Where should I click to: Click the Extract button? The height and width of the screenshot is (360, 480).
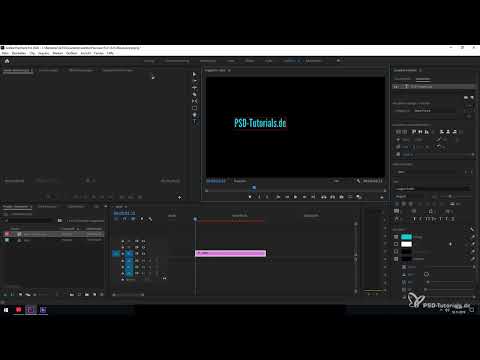click(x=332, y=197)
